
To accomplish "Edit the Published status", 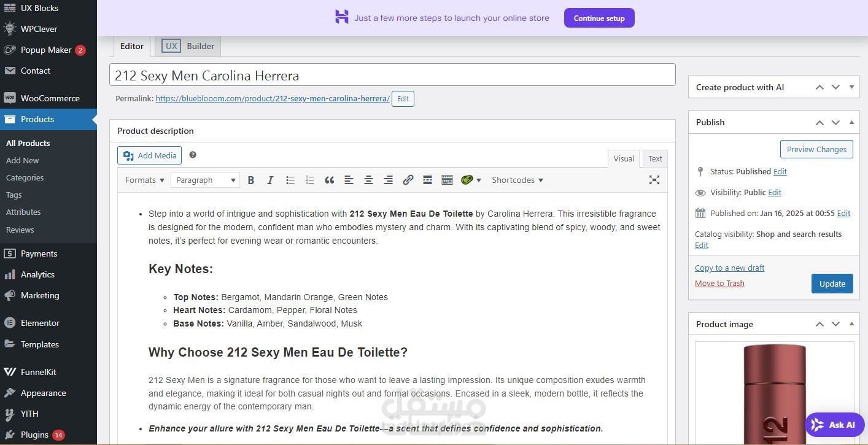I will [x=780, y=171].
